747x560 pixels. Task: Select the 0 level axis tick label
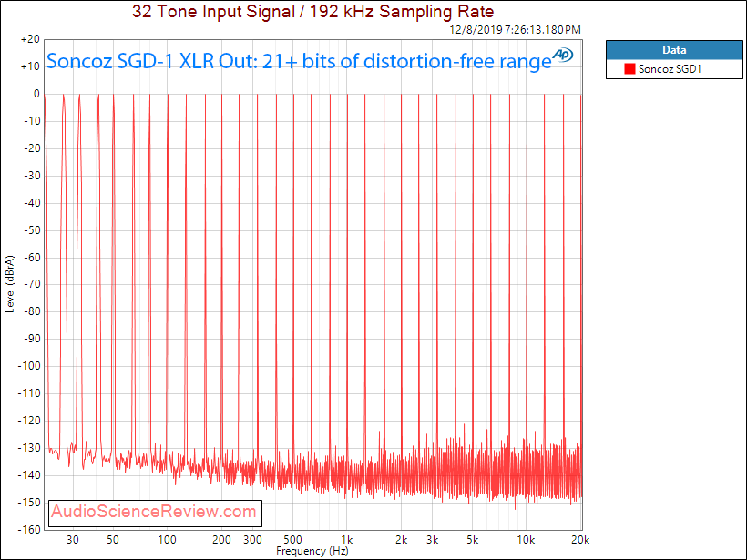pos(36,94)
